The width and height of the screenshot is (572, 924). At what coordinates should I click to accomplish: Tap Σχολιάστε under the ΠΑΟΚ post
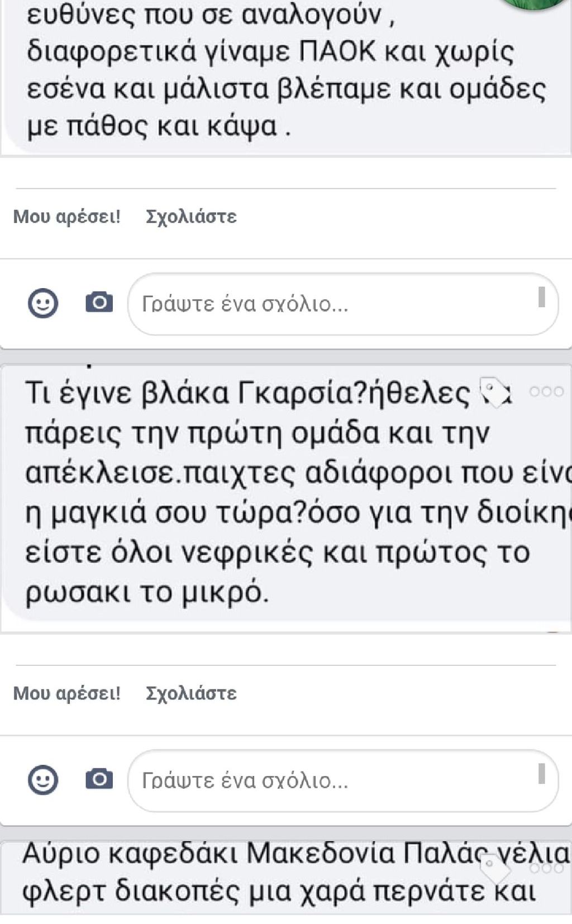pyautogui.click(x=191, y=217)
